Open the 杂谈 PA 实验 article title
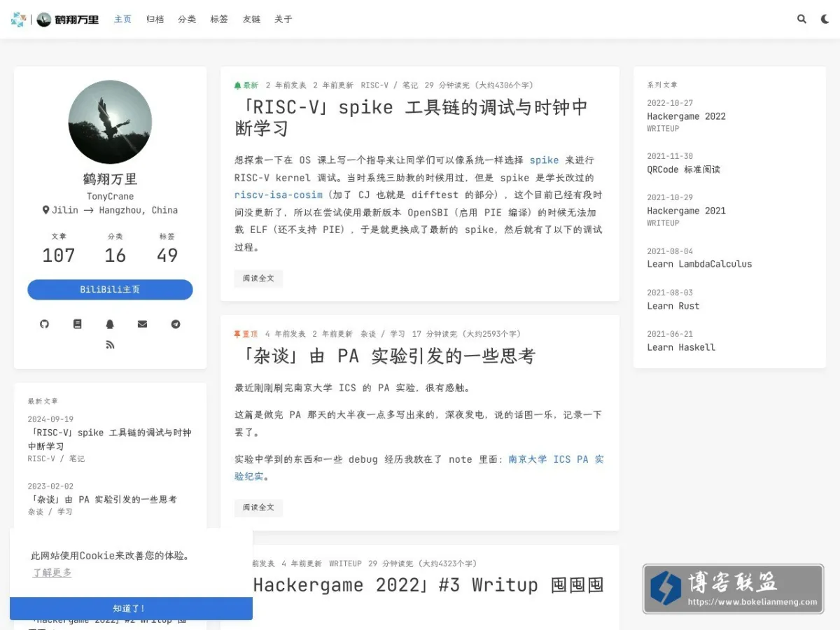The image size is (840, 630). click(x=385, y=356)
